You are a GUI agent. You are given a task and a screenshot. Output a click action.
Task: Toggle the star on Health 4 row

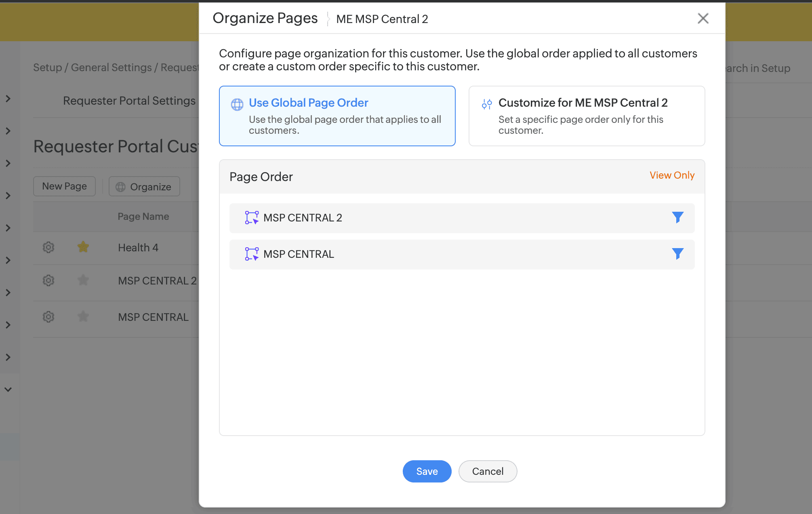(83, 247)
